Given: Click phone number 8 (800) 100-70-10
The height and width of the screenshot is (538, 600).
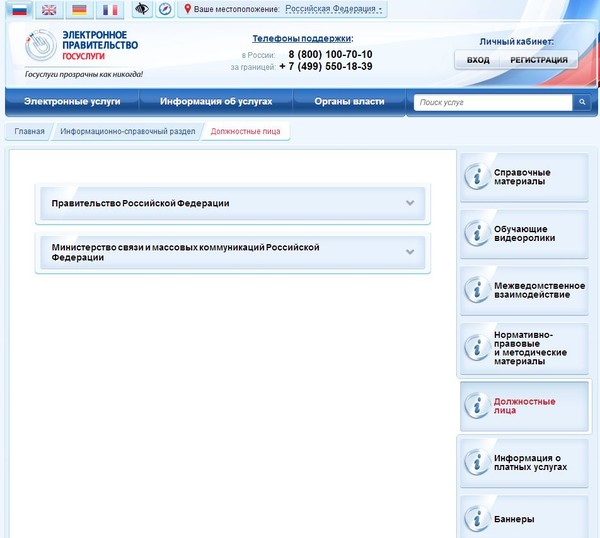Looking at the screenshot, I should pyautogui.click(x=330, y=54).
